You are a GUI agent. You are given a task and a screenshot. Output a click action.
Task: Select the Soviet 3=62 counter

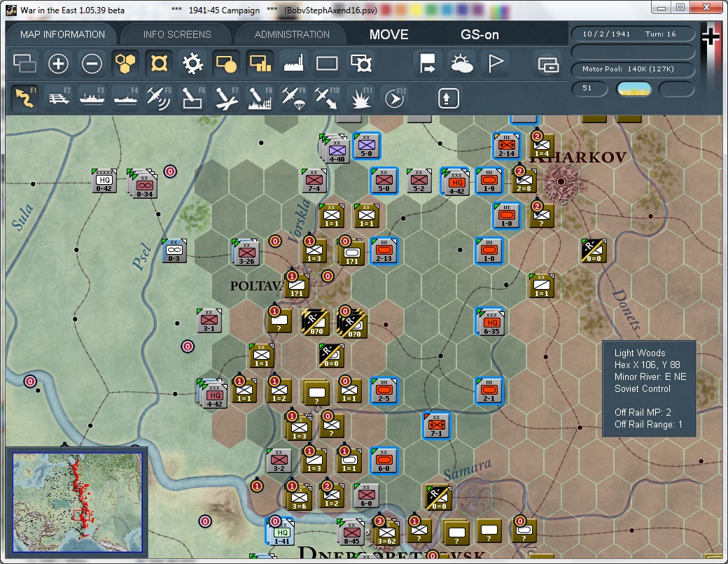tap(386, 532)
